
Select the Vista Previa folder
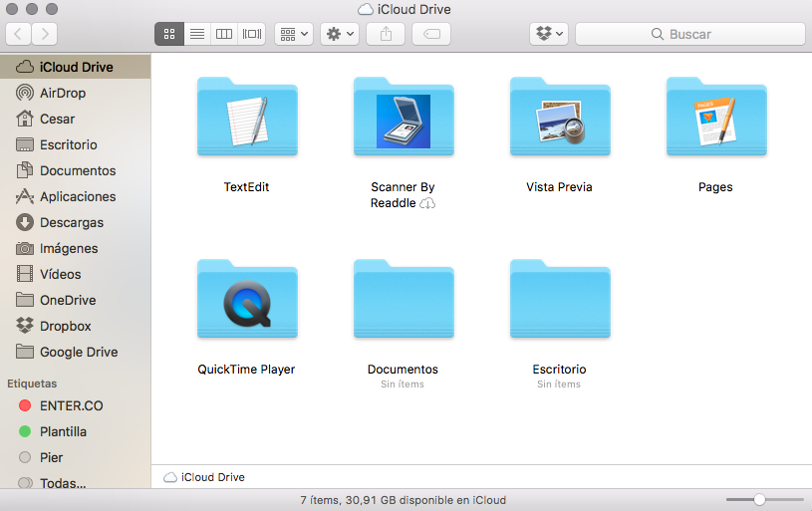(x=560, y=117)
